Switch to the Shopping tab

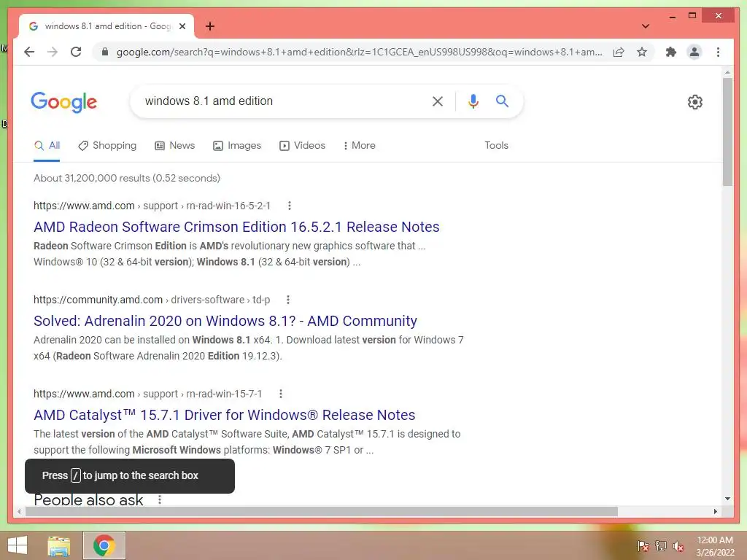107,146
